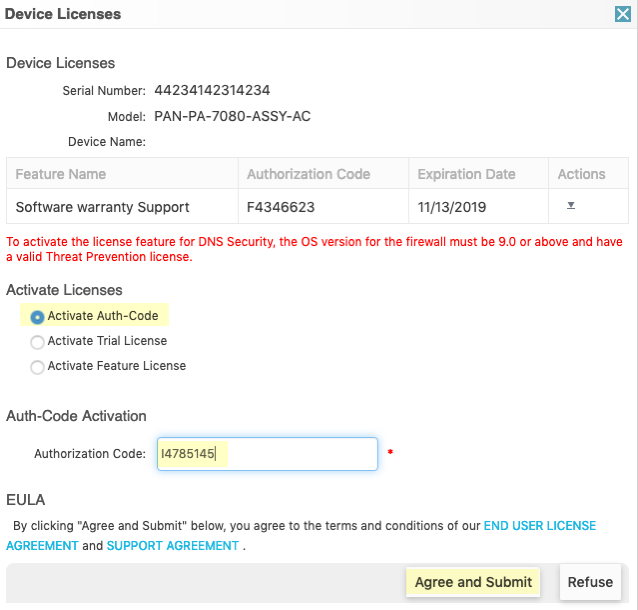Screen dimensions: 638x610
Task: Click the model value PAN-PA-7080-ASSY-AC
Action: (232, 116)
